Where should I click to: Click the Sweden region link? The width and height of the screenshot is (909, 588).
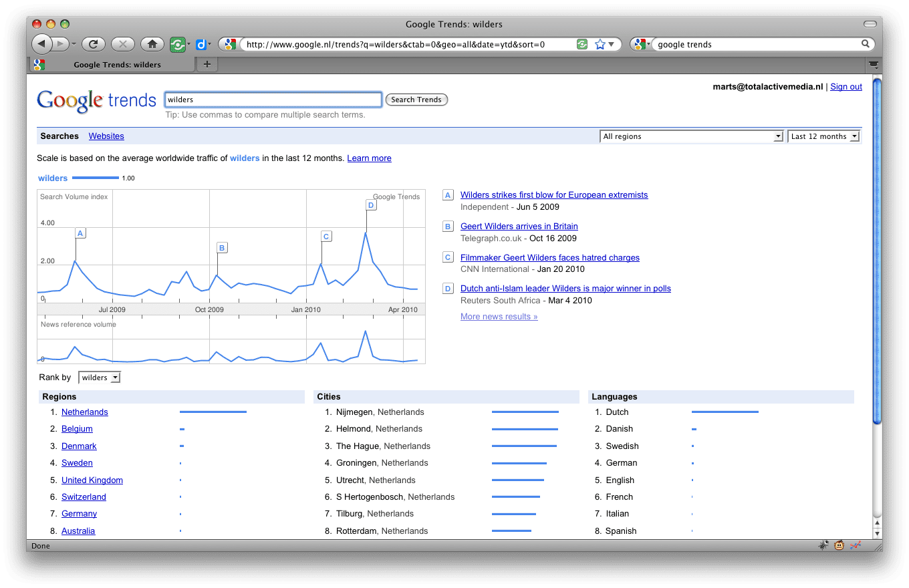(77, 463)
